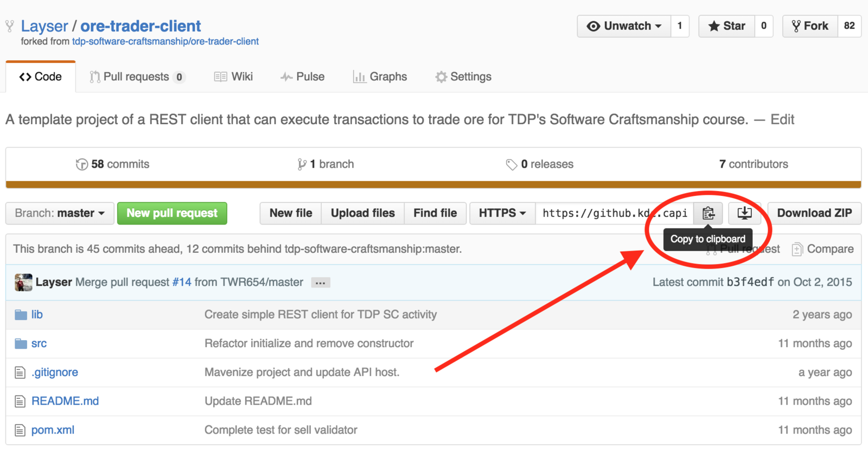Viewport: 868px width, 453px height.
Task: Click the clone URL input field
Action: coord(615,213)
